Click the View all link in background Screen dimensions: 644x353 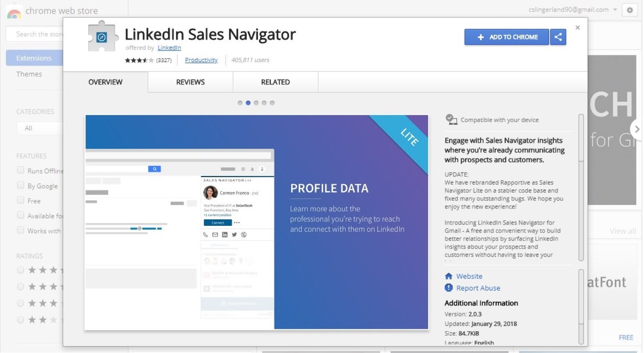click(x=623, y=231)
